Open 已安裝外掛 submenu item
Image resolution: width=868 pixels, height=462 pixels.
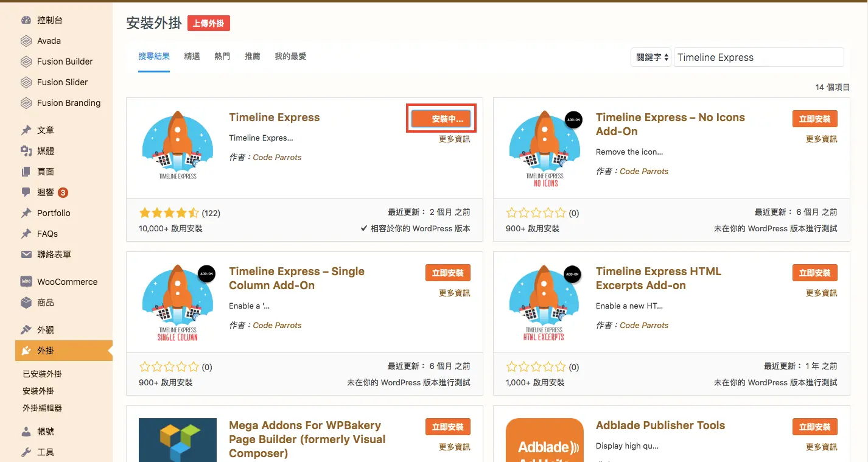click(x=42, y=374)
